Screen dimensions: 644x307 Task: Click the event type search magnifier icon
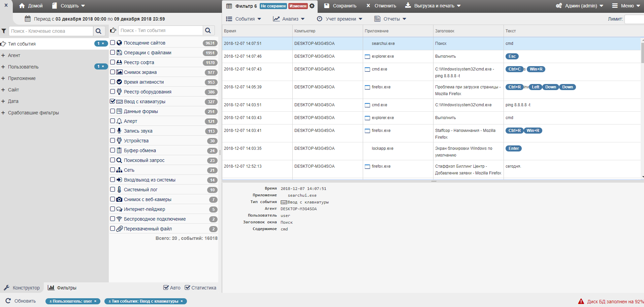point(208,30)
